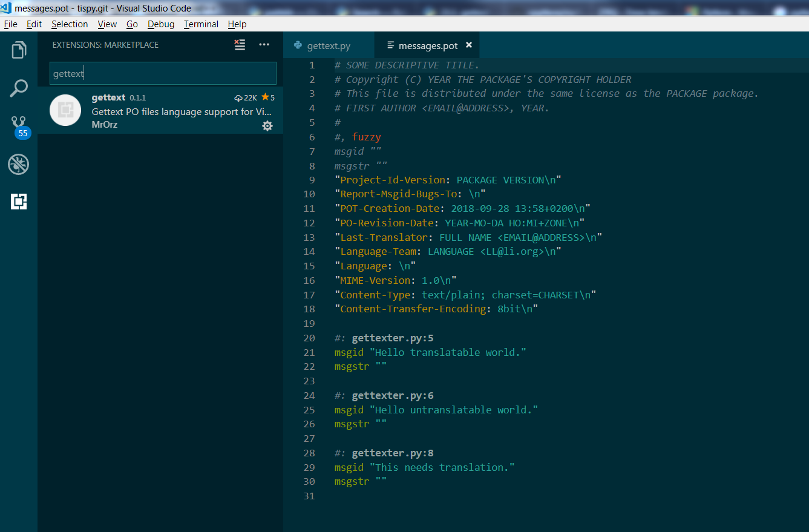Open the File menu
Viewport: 809px width, 532px height.
11,24
